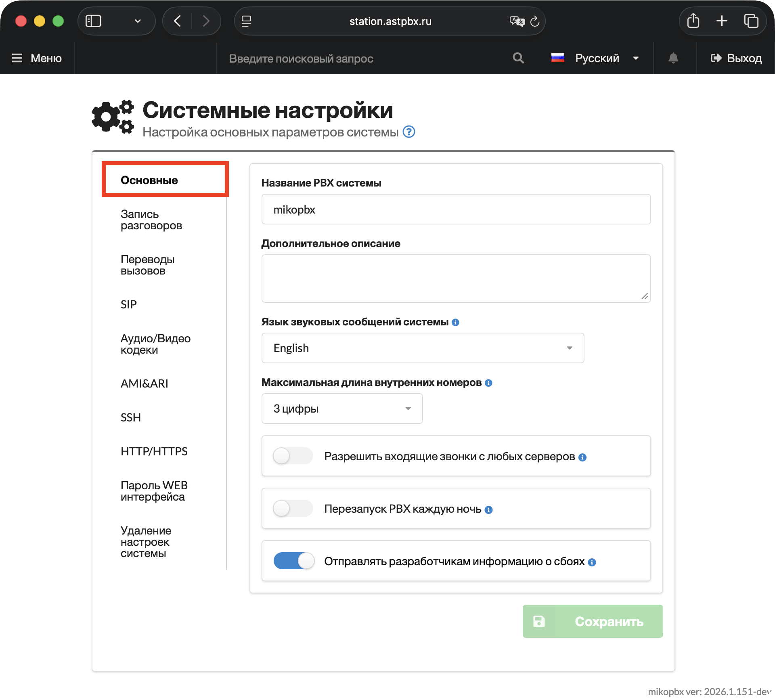Image resolution: width=775 pixels, height=700 pixels.
Task: Open the English sound language dropdown
Action: pyautogui.click(x=423, y=348)
